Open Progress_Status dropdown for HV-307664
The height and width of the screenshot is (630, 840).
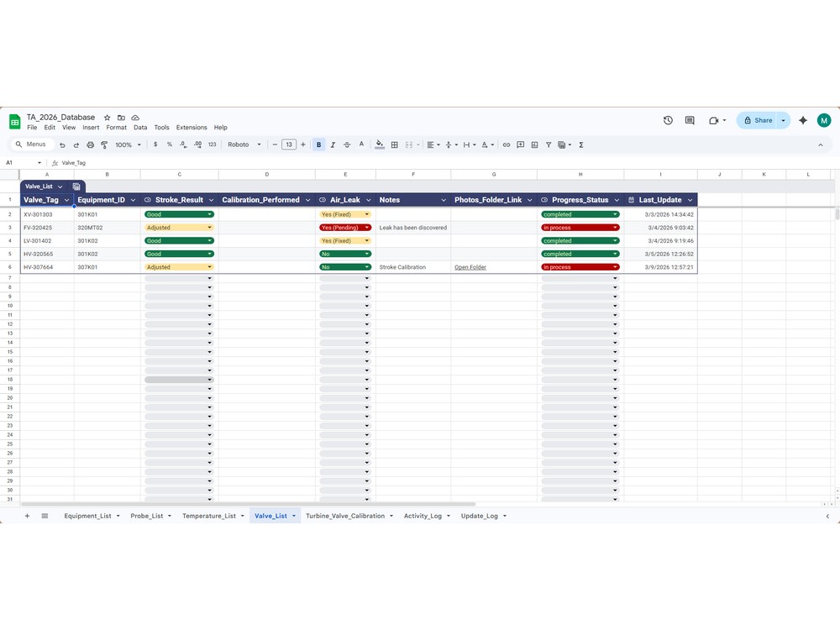(x=615, y=267)
